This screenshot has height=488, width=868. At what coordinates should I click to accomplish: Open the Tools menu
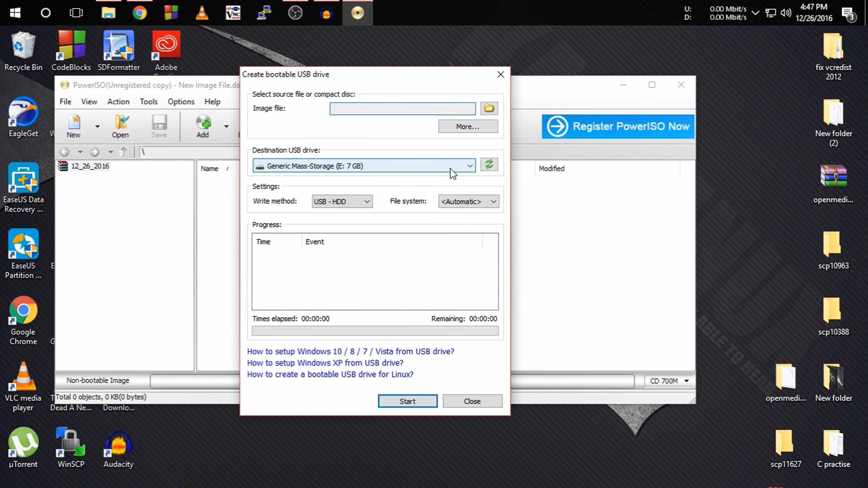tap(149, 101)
